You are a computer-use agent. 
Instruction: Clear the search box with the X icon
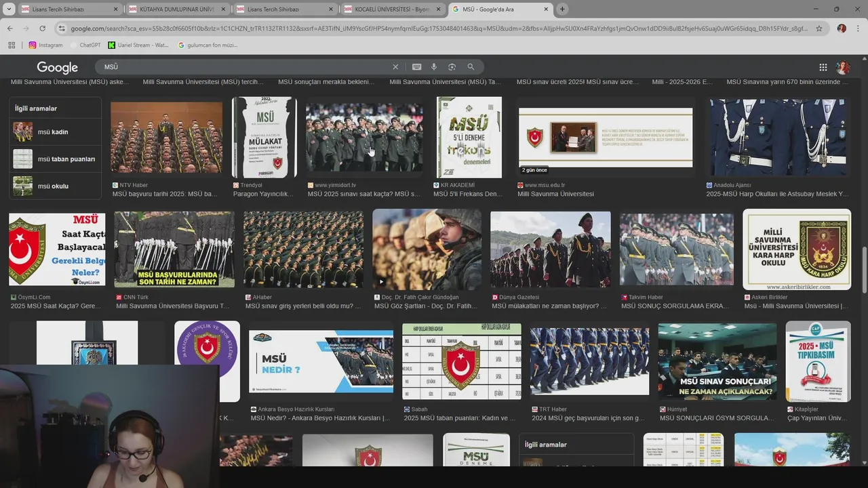(395, 67)
